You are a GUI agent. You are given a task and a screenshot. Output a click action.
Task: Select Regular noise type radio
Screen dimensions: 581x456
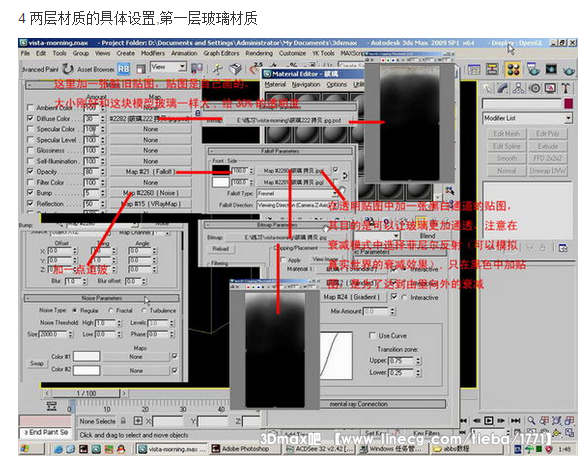click(75, 310)
